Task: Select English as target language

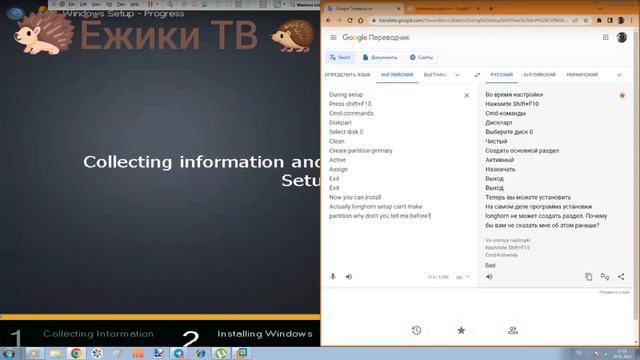Action: click(x=539, y=75)
